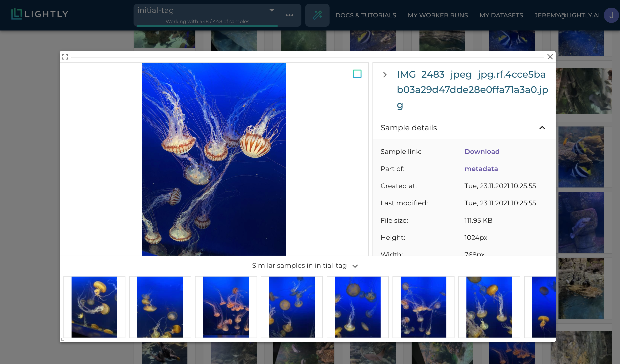
Task: Open My Datasets page
Action: [x=501, y=15]
